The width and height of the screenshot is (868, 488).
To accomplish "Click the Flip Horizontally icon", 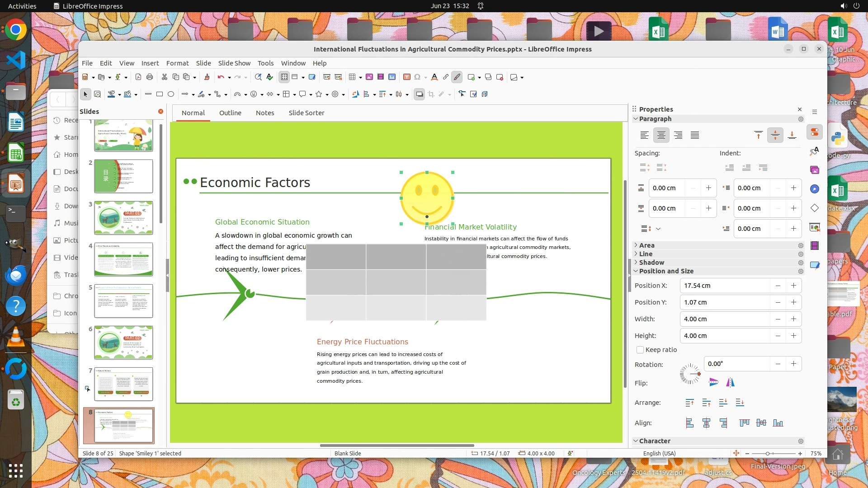I will point(730,383).
